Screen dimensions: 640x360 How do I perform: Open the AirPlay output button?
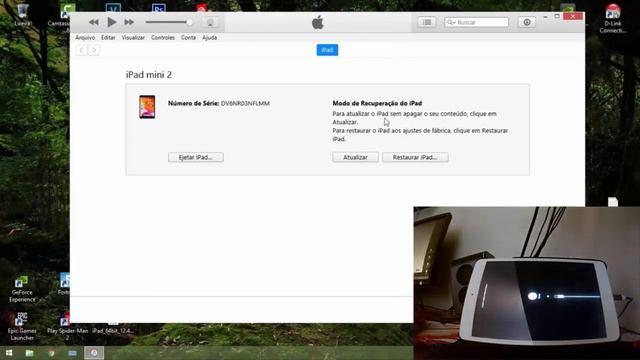(210, 22)
